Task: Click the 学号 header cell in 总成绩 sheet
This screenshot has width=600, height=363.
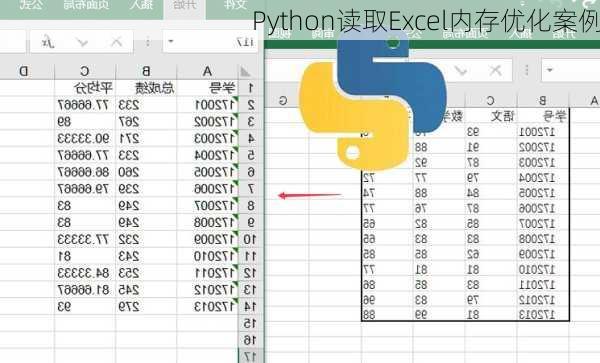Action: click(x=207, y=88)
